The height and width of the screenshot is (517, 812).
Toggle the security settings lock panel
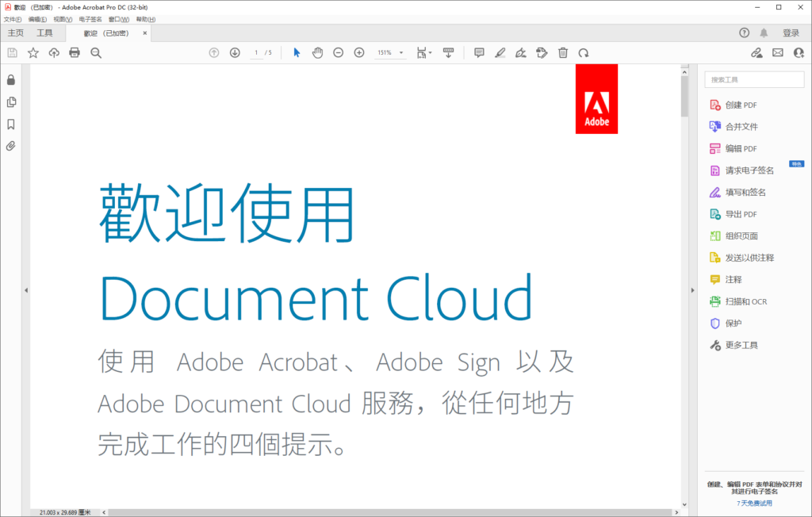(x=10, y=80)
